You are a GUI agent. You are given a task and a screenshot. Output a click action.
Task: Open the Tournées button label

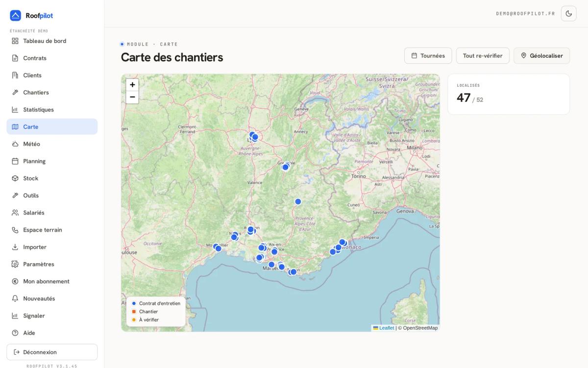point(433,55)
